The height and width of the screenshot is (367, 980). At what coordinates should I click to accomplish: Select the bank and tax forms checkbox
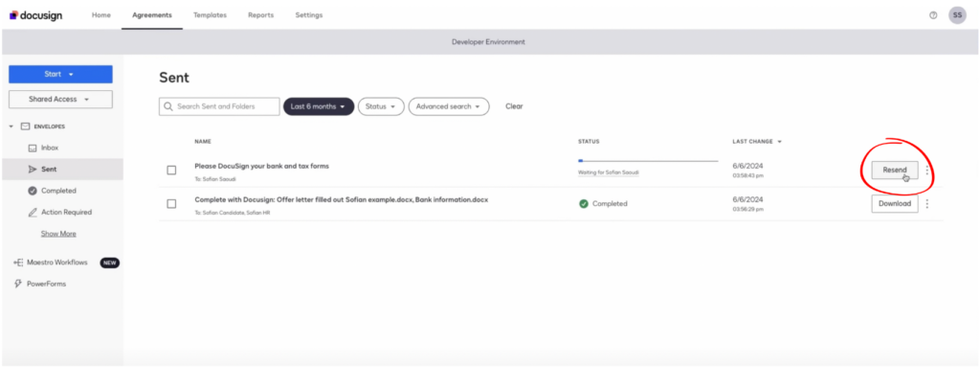[171, 170]
